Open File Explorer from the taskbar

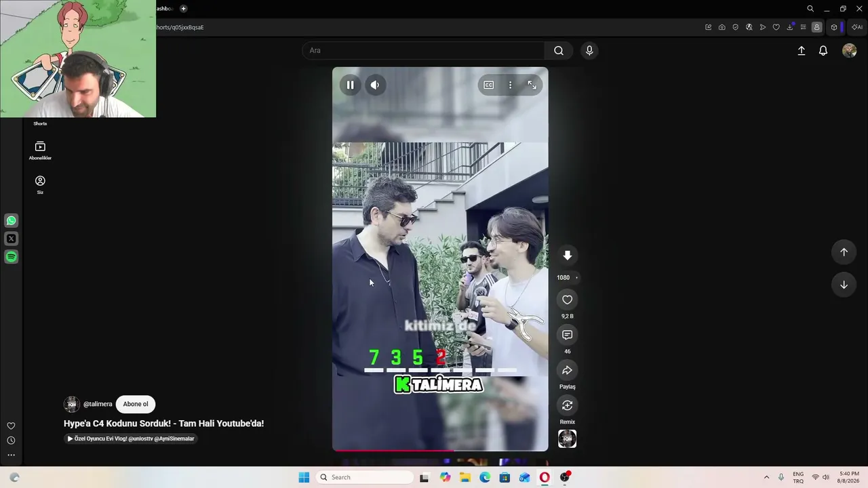tap(465, 477)
